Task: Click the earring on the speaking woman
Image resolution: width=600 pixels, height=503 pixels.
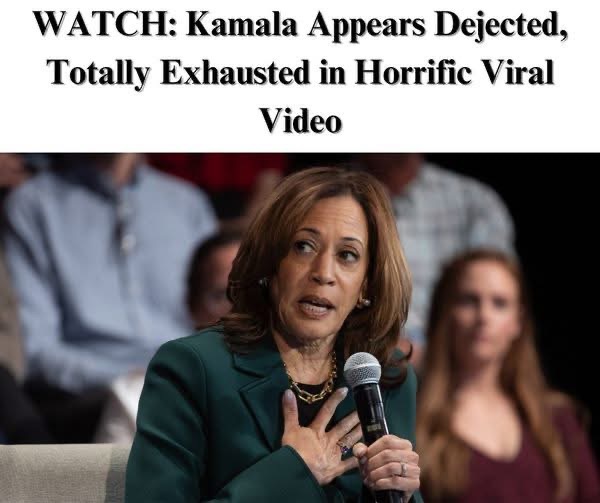Action: 362,303
